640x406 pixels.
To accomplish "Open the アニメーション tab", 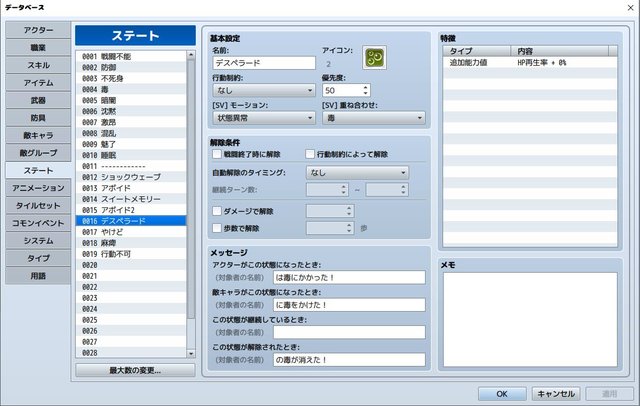I will point(38,188).
